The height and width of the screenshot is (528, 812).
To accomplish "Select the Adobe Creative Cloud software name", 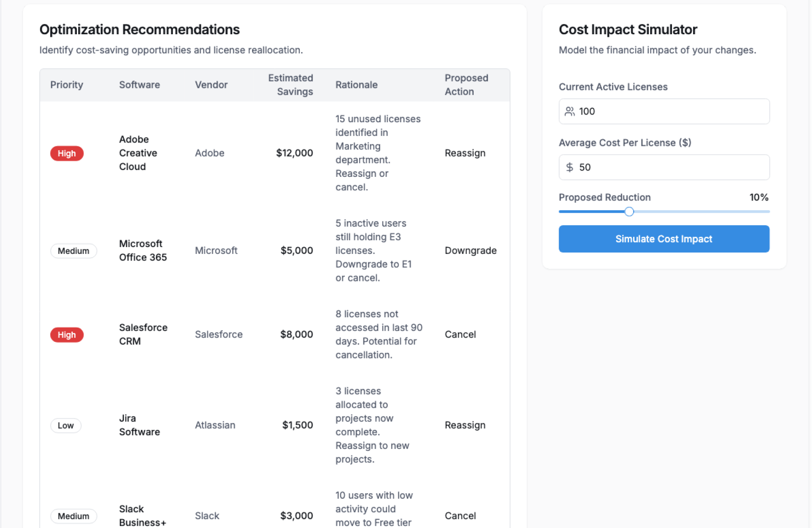I will coord(138,153).
